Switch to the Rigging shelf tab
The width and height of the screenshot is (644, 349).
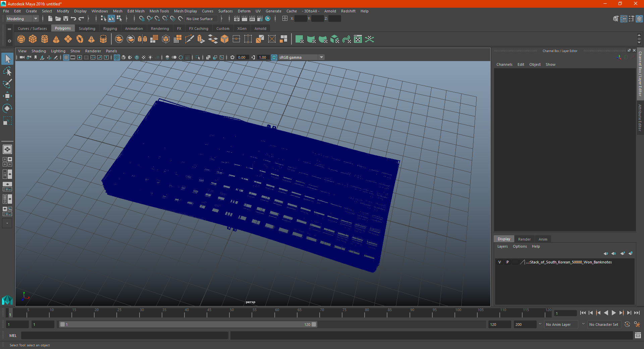pos(110,29)
